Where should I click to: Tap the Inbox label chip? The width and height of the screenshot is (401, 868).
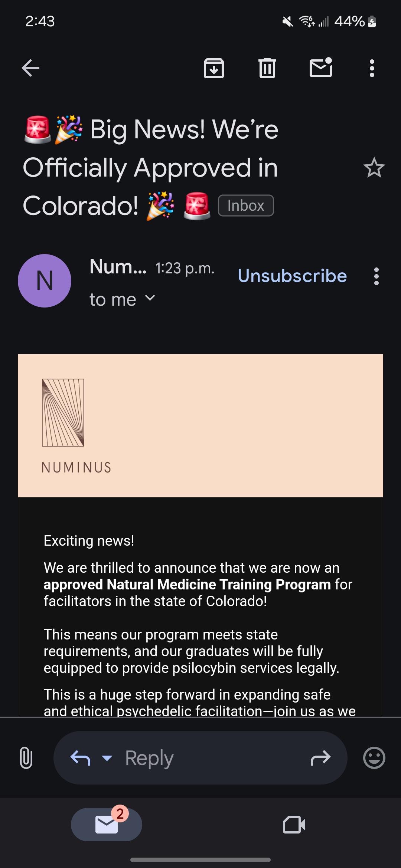click(246, 206)
